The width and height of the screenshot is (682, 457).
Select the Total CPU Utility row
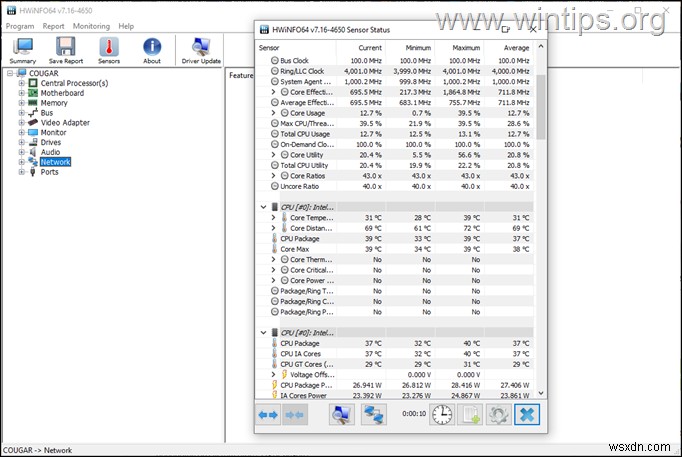coord(395,165)
